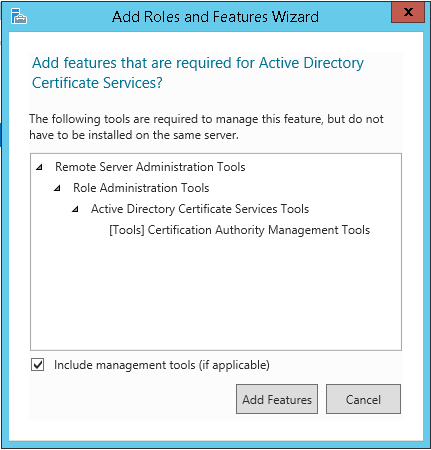
Task: Collapse Remote Server Administration Tools node
Action: point(39,167)
